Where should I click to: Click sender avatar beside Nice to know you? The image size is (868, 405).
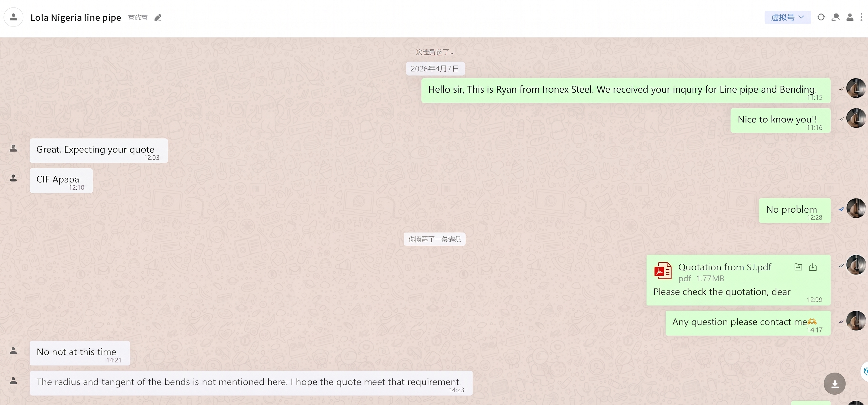click(x=856, y=118)
